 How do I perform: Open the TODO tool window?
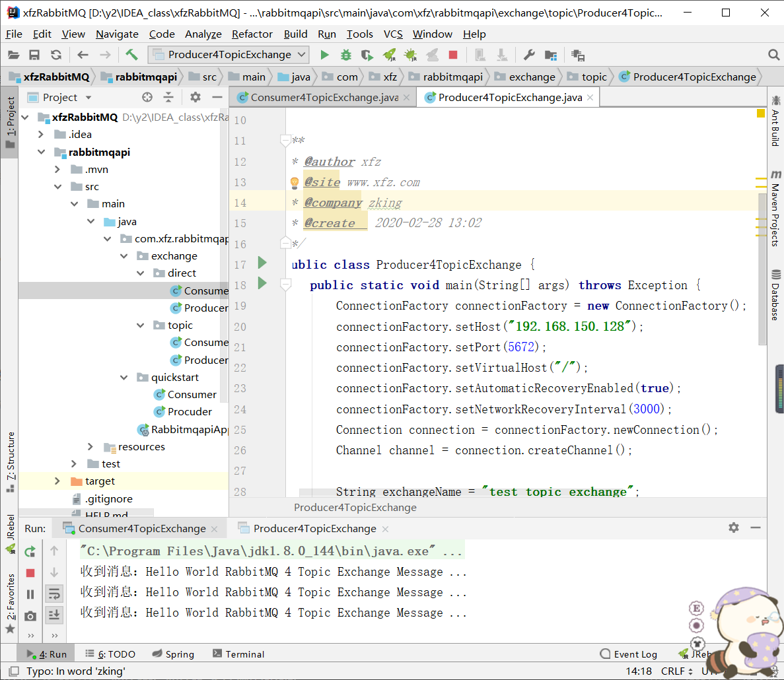[x=110, y=654]
